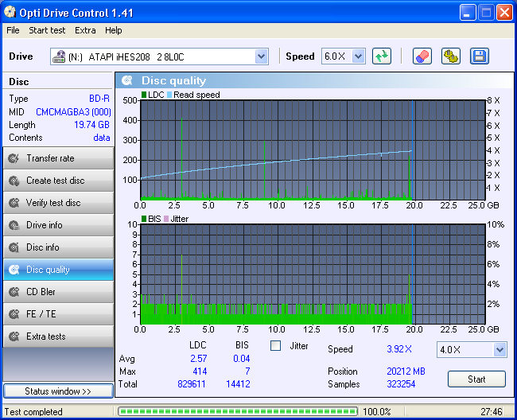This screenshot has height=420, width=517.
Task: Open the Start test menu
Action: tap(47, 30)
